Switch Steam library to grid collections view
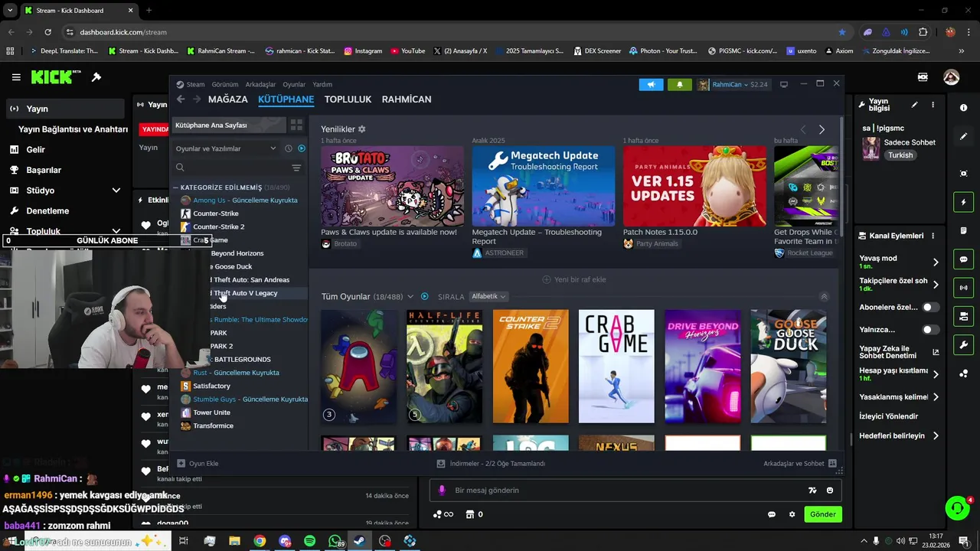Viewport: 980px width, 551px height. click(x=296, y=125)
